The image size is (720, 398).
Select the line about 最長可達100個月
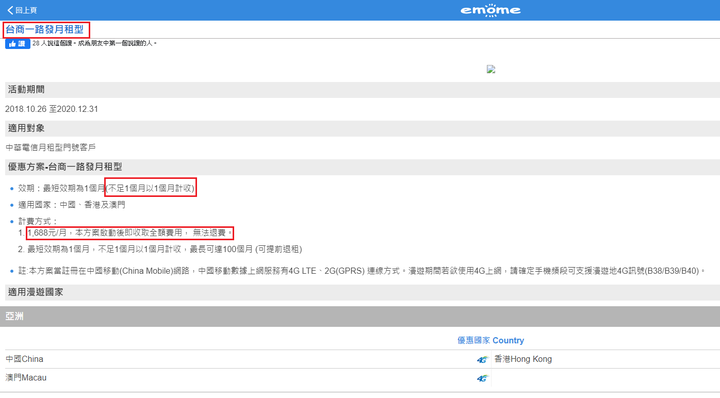click(164, 249)
